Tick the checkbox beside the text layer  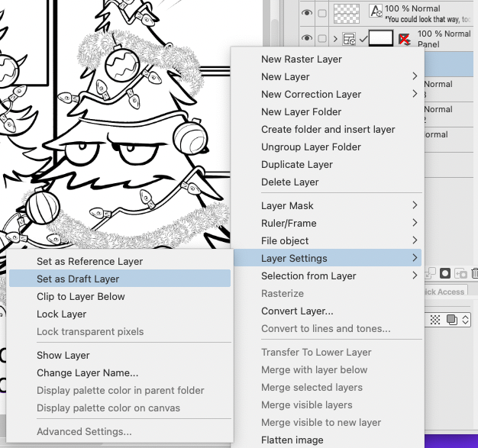click(322, 12)
